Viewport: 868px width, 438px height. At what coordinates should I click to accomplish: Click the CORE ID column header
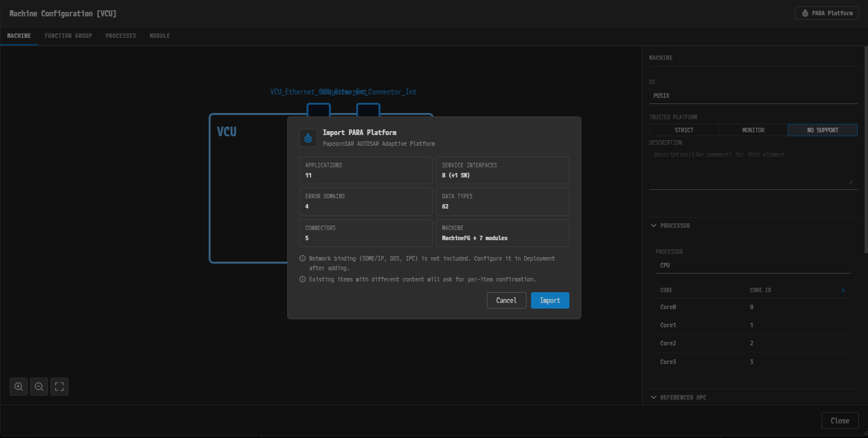[761, 290]
